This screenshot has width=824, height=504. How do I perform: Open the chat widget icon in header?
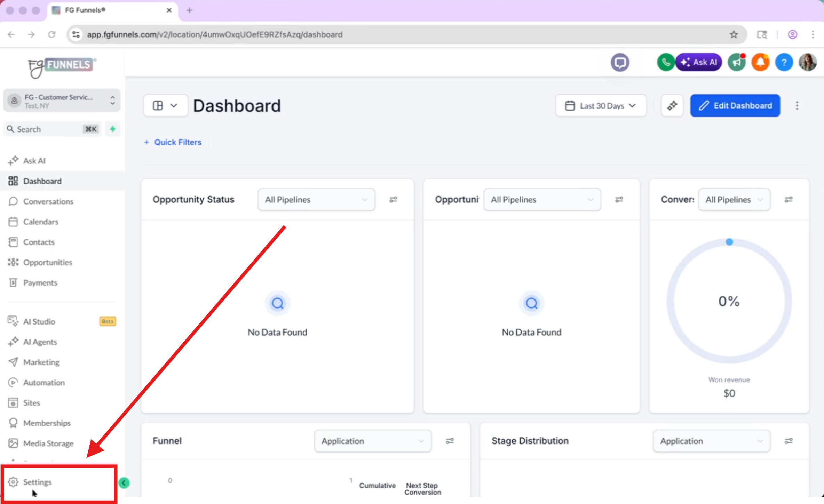coord(620,63)
